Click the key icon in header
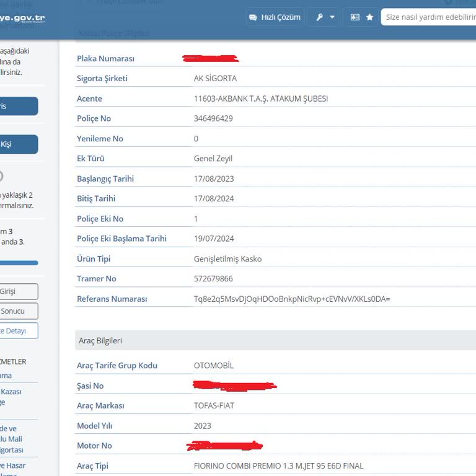This screenshot has width=476, height=476. point(320,17)
